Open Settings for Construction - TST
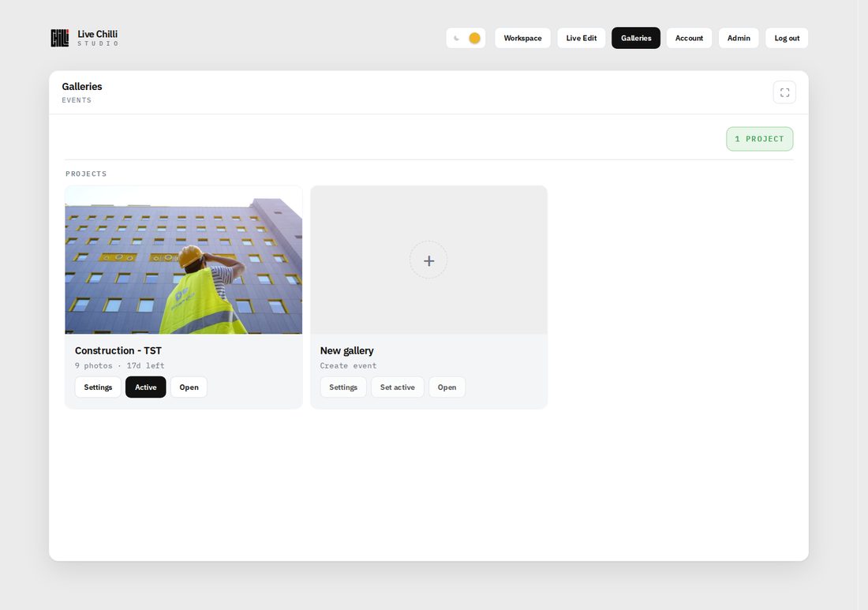 (x=98, y=387)
